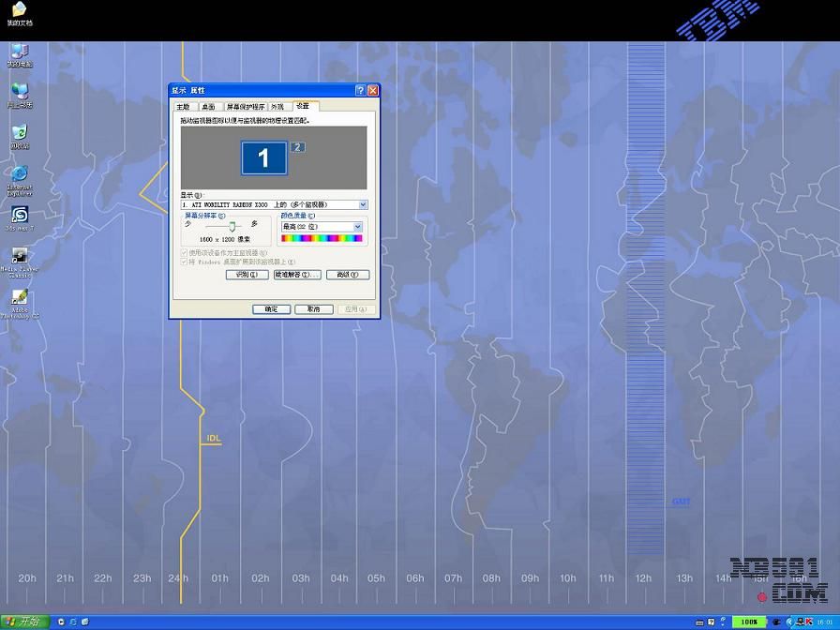Click the help question mark in dialog title bar
840x630 pixels.
click(x=360, y=91)
